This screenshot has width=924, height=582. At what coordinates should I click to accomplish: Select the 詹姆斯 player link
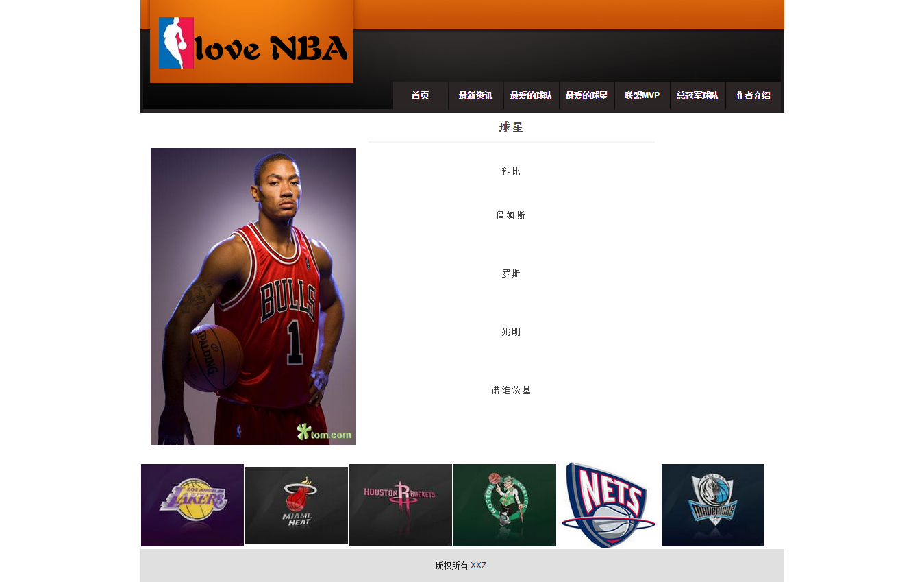pos(511,215)
